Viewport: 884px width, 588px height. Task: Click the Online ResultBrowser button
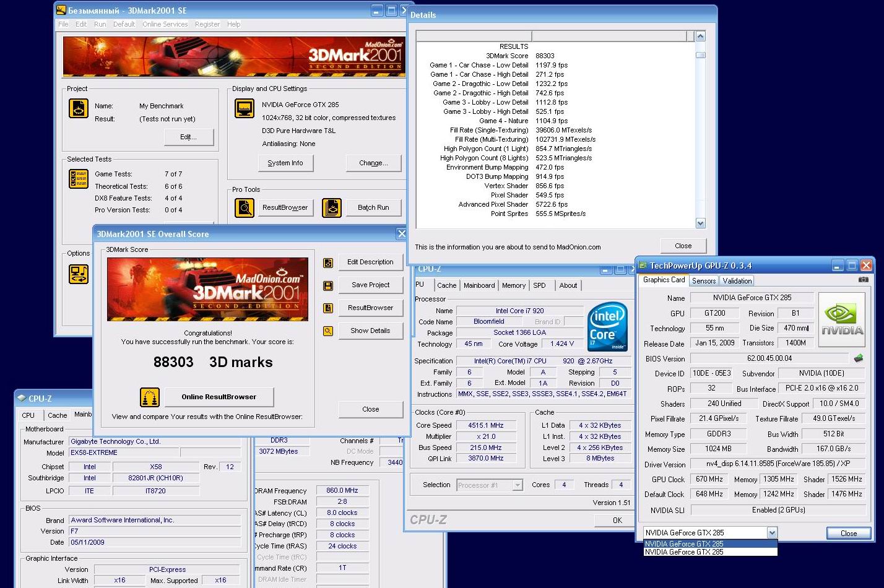coord(219,397)
